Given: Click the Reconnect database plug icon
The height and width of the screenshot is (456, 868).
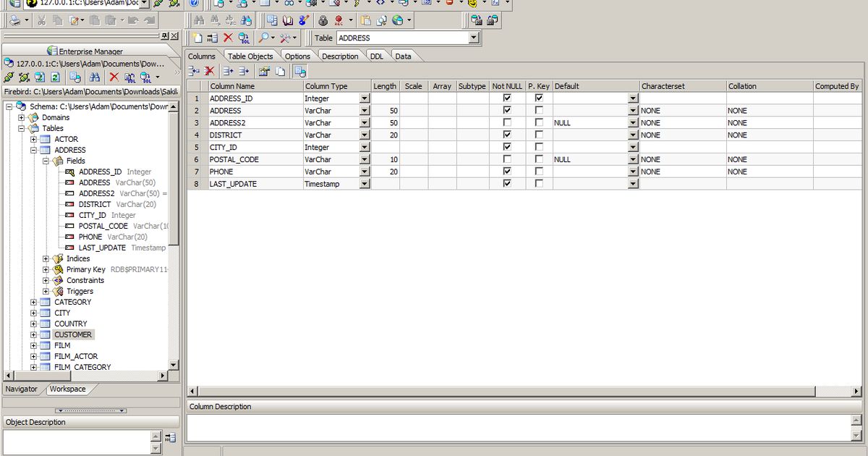Looking at the screenshot, I should [x=9, y=77].
